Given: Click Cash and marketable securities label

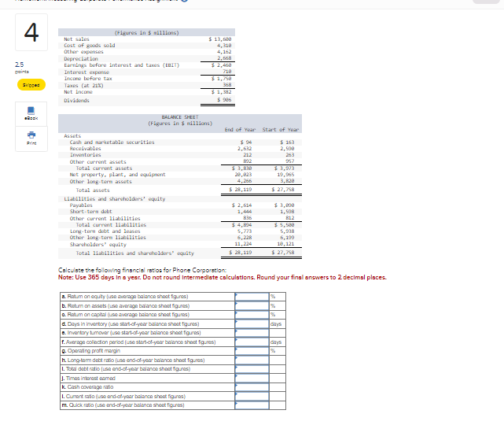Looking at the screenshot, I should click(x=112, y=142).
